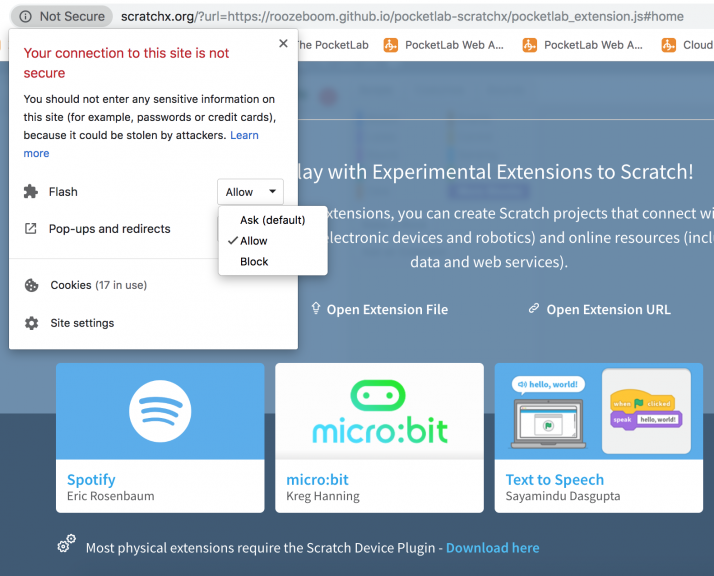
Task: Click the Site settings gear icon
Action: pos(31,323)
